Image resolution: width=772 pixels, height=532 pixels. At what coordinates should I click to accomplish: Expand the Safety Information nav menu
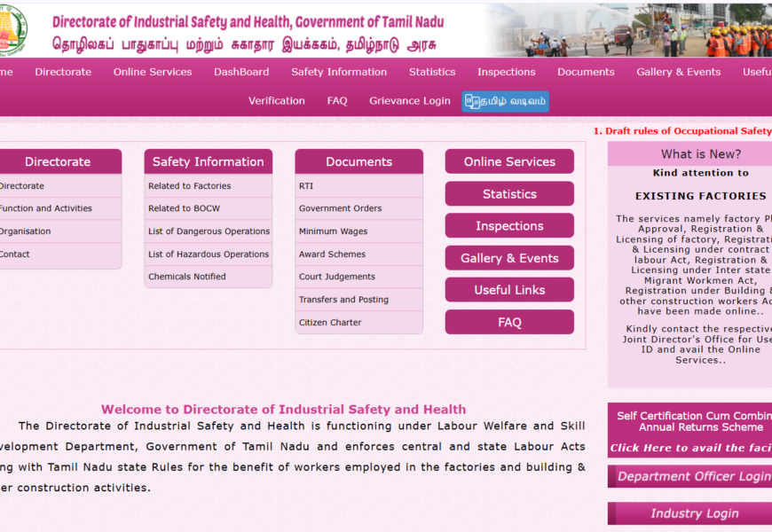[x=339, y=72]
